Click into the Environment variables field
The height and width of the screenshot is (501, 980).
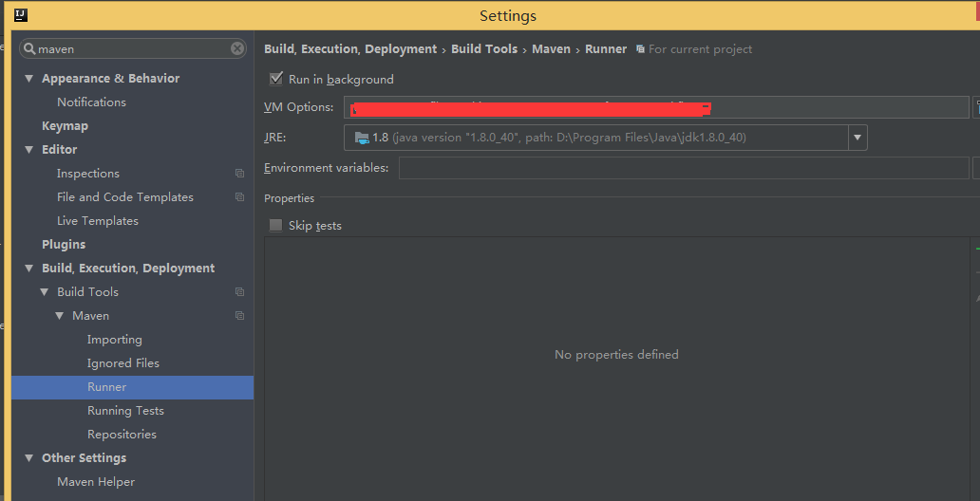(x=684, y=167)
